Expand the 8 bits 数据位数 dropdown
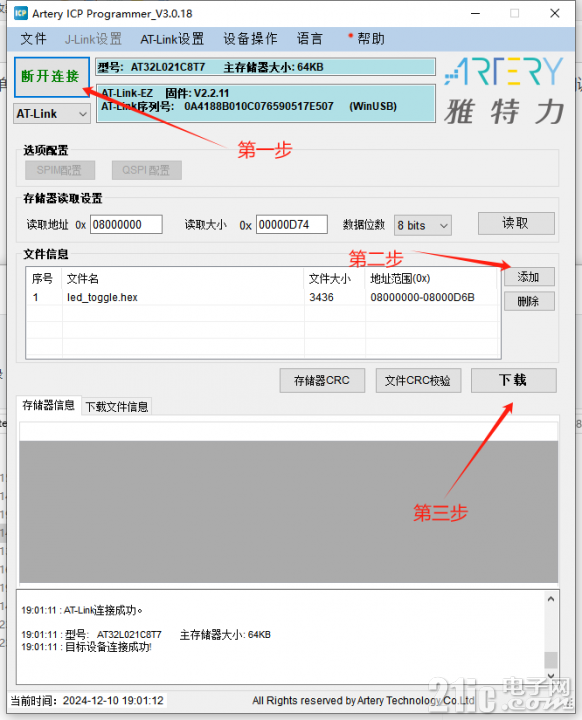The height and width of the screenshot is (720, 582). point(423,225)
